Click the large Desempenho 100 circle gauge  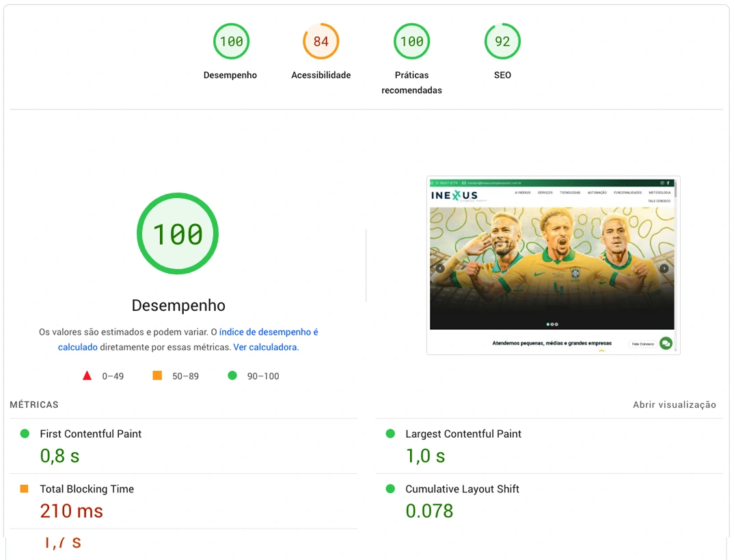(178, 234)
